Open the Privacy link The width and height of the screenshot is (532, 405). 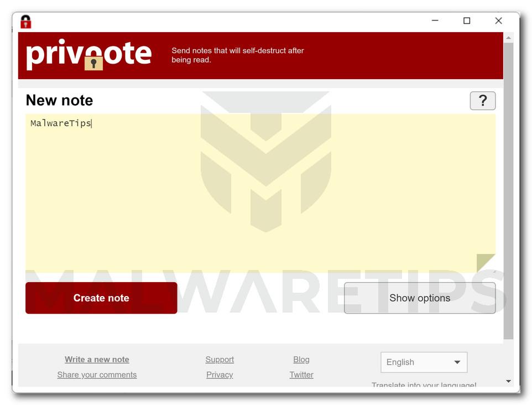click(220, 375)
